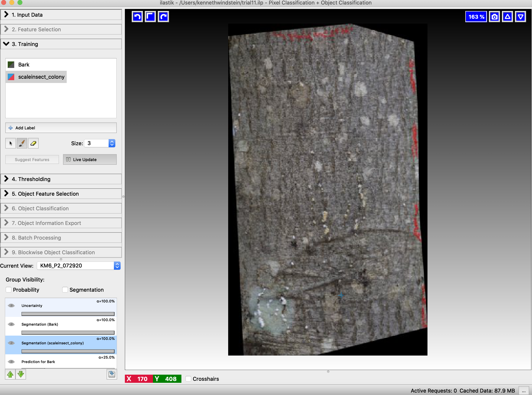This screenshot has height=395, width=532.
Task: Toggle the Crosshairs checkbox
Action: [x=188, y=379]
